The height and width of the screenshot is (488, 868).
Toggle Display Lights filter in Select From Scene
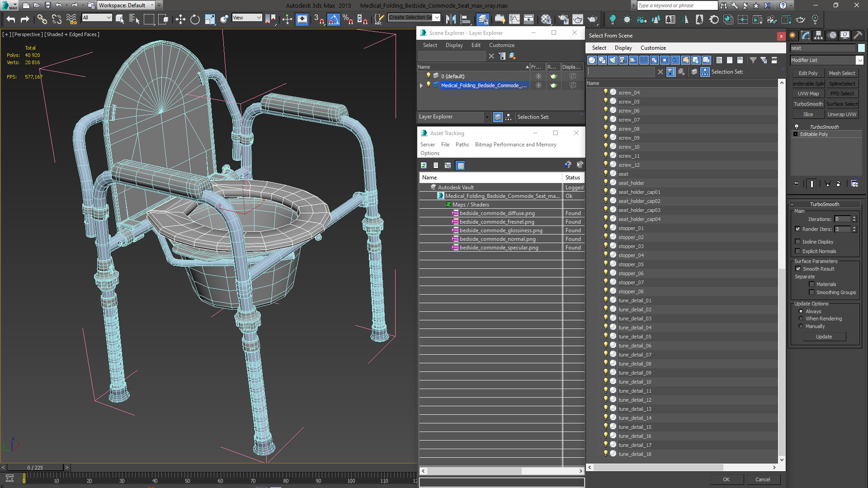613,60
